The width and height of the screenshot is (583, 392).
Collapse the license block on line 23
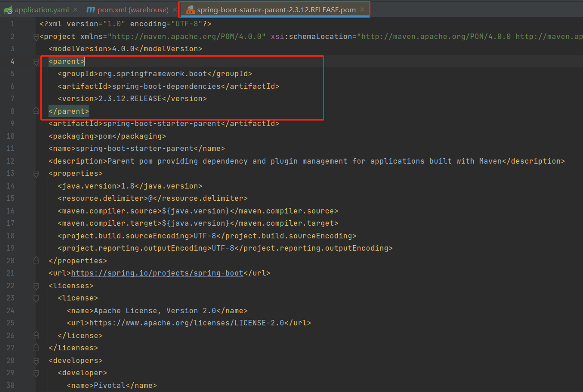[36, 298]
